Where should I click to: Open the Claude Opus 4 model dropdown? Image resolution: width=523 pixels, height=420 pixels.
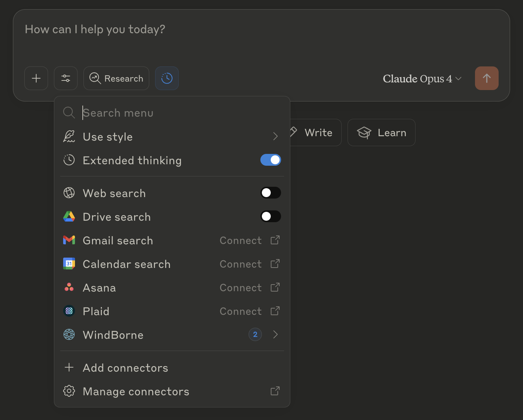421,79
